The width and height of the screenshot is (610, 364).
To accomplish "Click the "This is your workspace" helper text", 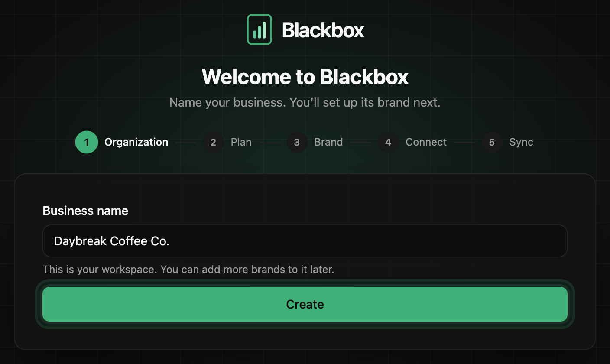I will (x=188, y=270).
